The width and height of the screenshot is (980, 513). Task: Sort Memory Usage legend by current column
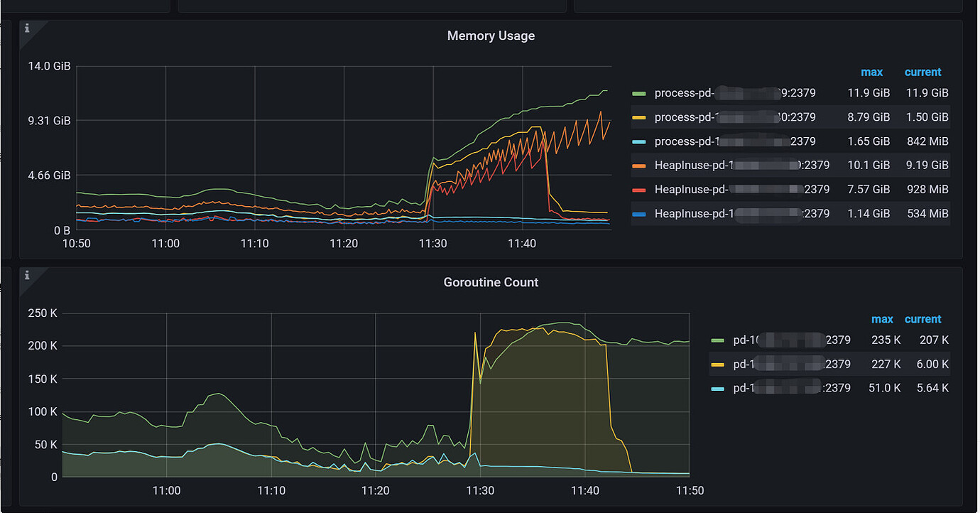pyautogui.click(x=922, y=72)
